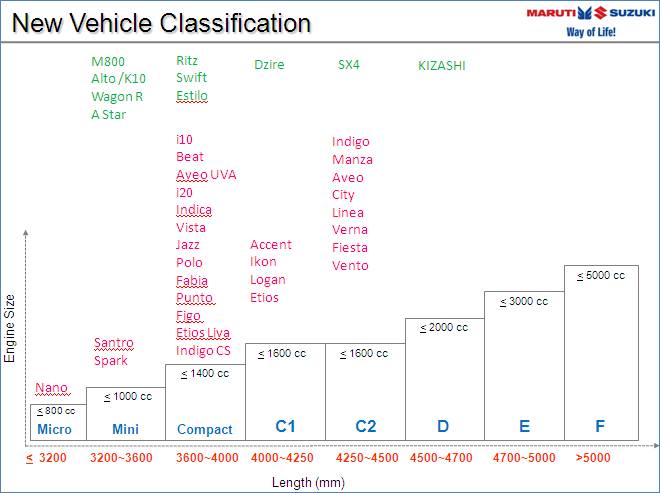Select the Dzire model text
This screenshot has width=660, height=493.
tap(269, 65)
